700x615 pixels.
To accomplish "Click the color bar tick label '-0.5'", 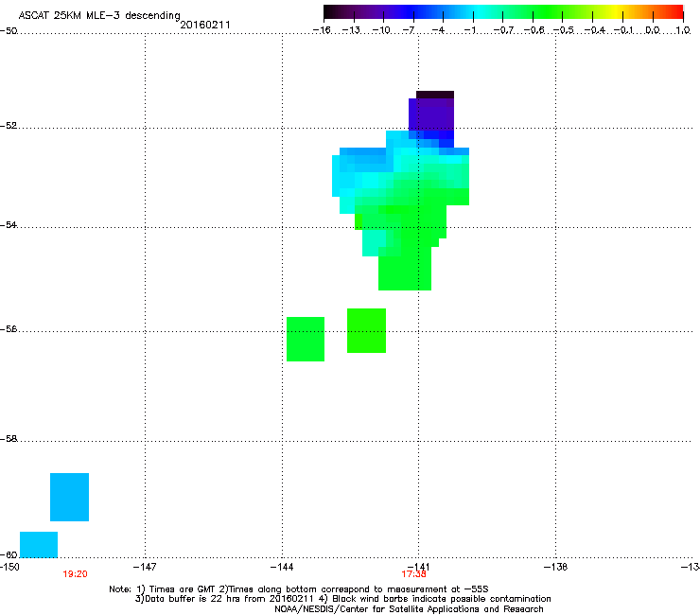I will [564, 30].
